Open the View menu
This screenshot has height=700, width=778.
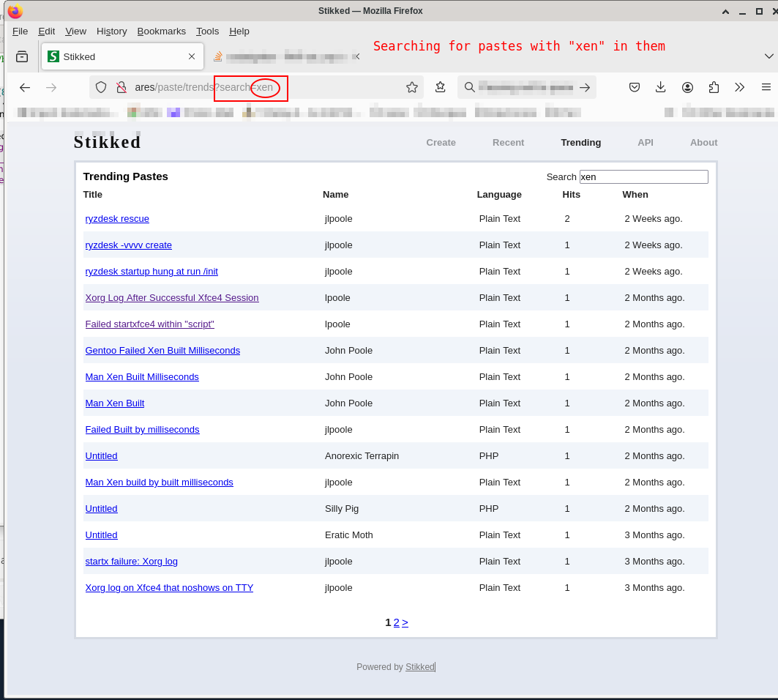(76, 31)
